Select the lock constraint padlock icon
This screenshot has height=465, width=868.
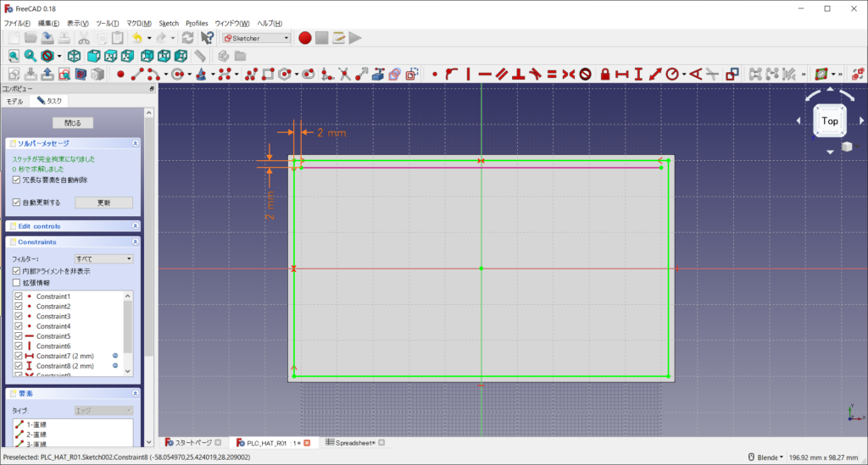click(605, 75)
